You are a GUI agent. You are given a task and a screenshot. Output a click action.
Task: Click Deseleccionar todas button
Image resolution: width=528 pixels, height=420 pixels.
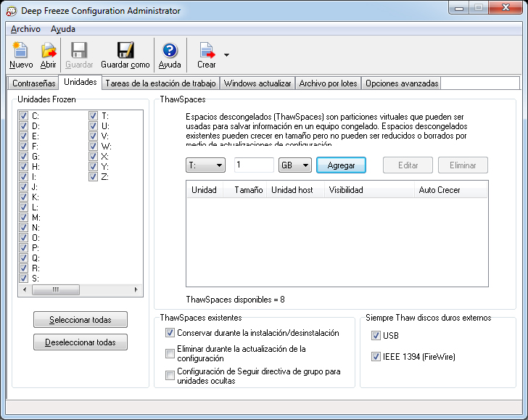point(80,342)
